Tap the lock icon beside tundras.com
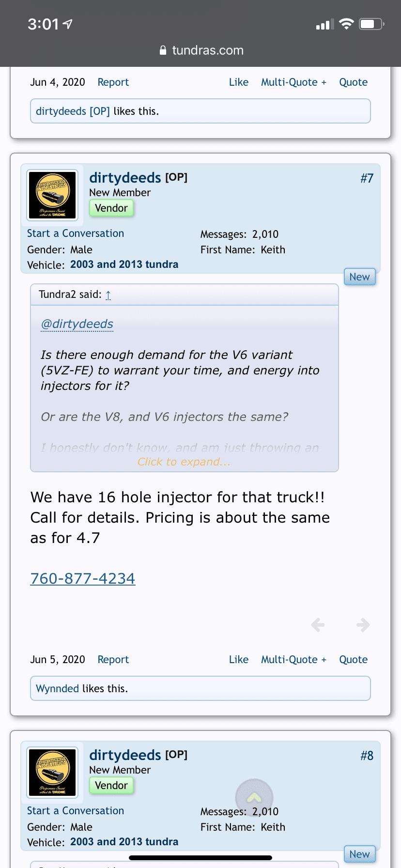 [x=163, y=50]
